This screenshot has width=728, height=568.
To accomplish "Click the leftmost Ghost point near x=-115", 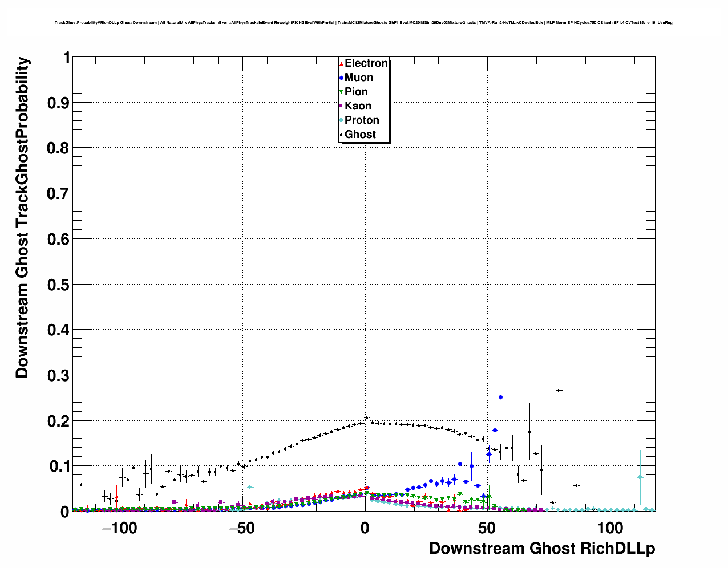I will 81,485.
